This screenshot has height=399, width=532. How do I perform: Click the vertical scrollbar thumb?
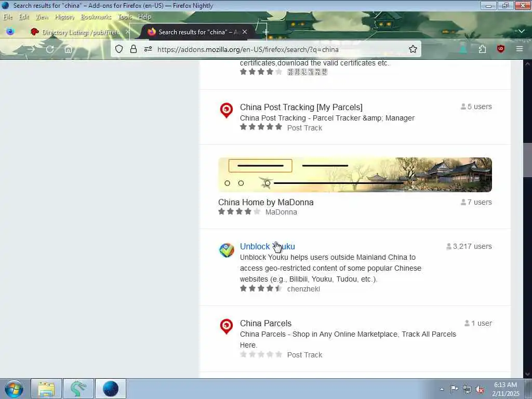point(528,160)
